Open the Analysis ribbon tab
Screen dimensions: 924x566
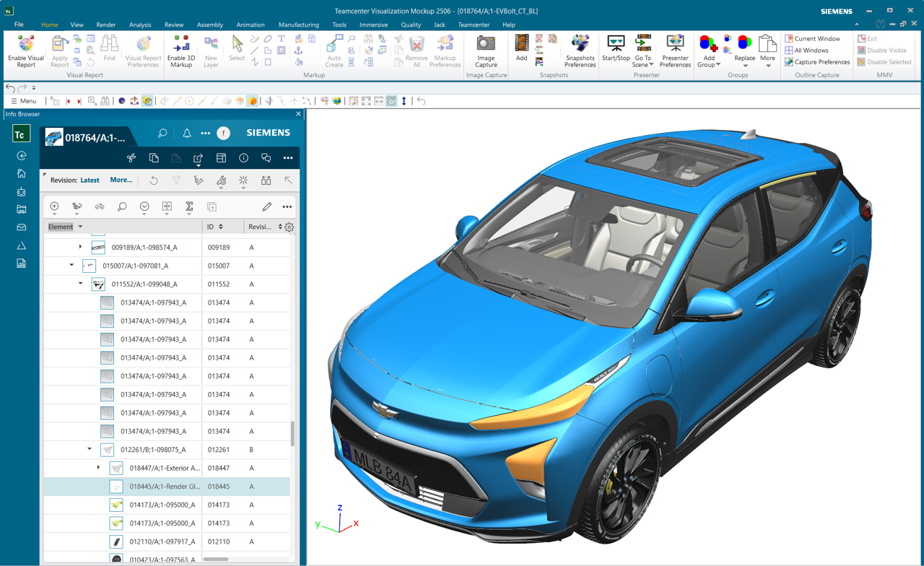pyautogui.click(x=140, y=25)
